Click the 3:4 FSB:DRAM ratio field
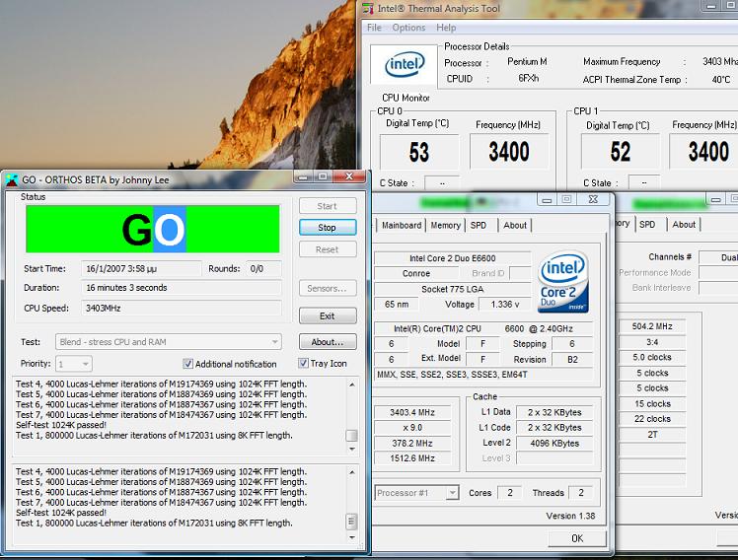The width and height of the screenshot is (738, 560). click(x=652, y=342)
